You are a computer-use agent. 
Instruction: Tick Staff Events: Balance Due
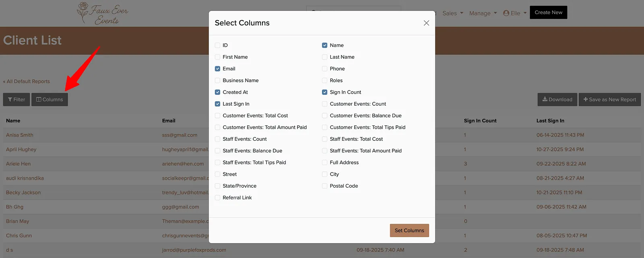tap(217, 151)
